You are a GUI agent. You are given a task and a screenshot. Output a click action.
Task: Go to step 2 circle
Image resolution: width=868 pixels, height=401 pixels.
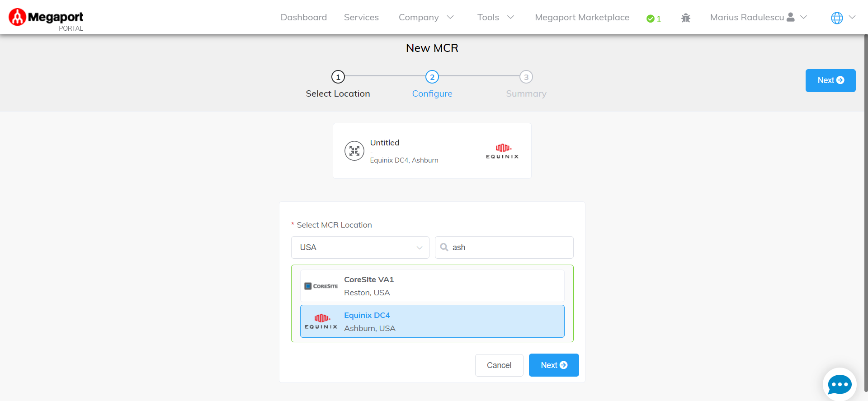click(432, 77)
